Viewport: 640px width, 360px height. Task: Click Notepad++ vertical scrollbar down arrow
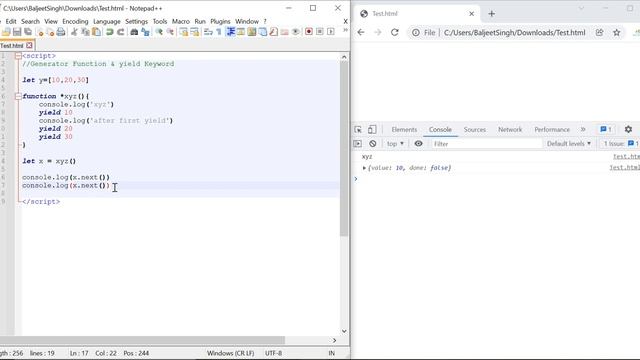(344, 331)
